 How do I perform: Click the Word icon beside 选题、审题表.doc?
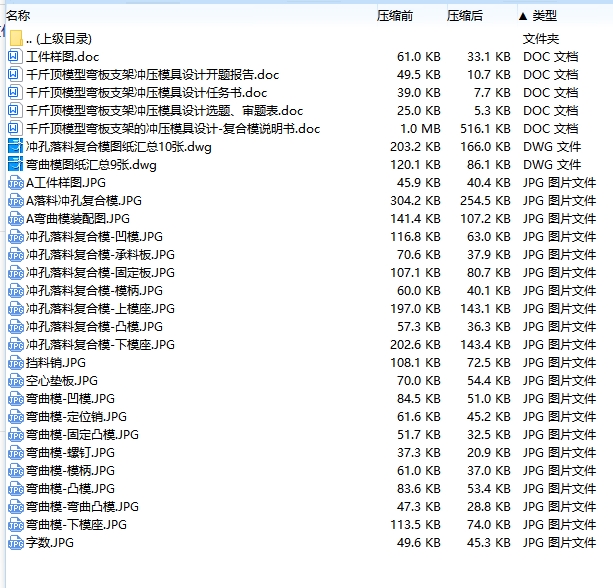[x=14, y=111]
